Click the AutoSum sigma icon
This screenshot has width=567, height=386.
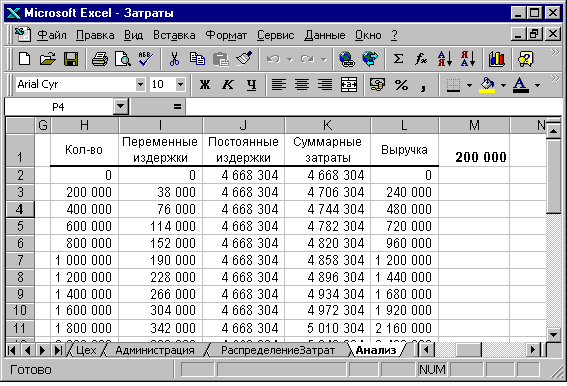[x=398, y=59]
